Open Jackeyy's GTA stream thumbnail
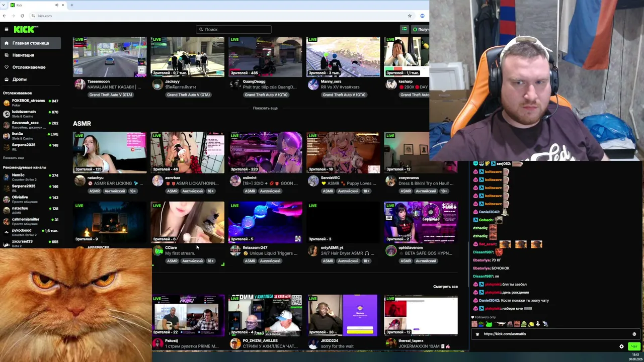This screenshot has width=644, height=362. 188,57
